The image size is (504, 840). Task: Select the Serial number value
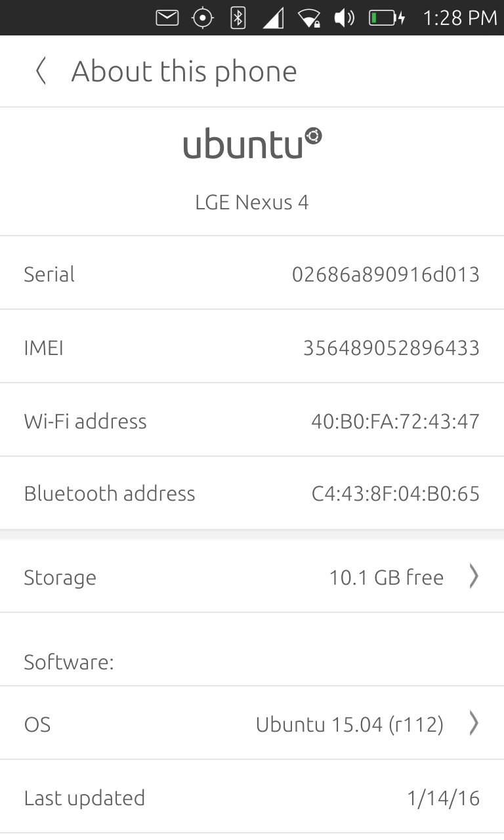click(x=385, y=274)
